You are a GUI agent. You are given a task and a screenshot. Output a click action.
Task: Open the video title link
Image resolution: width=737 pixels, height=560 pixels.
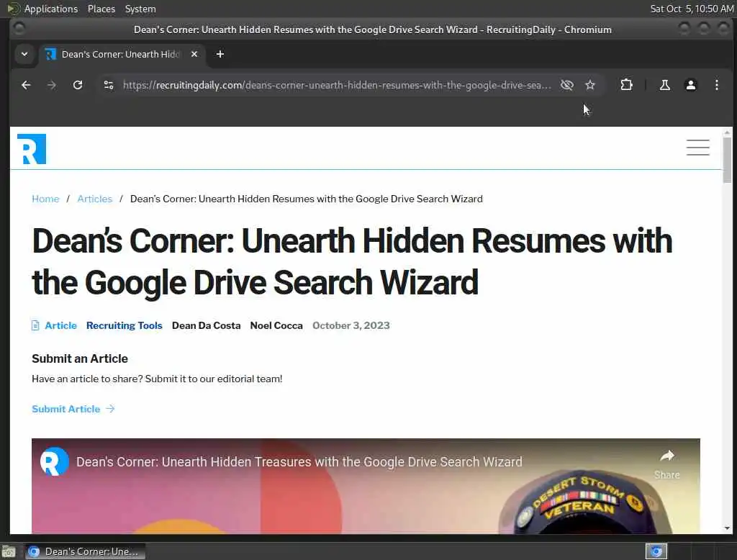click(299, 461)
